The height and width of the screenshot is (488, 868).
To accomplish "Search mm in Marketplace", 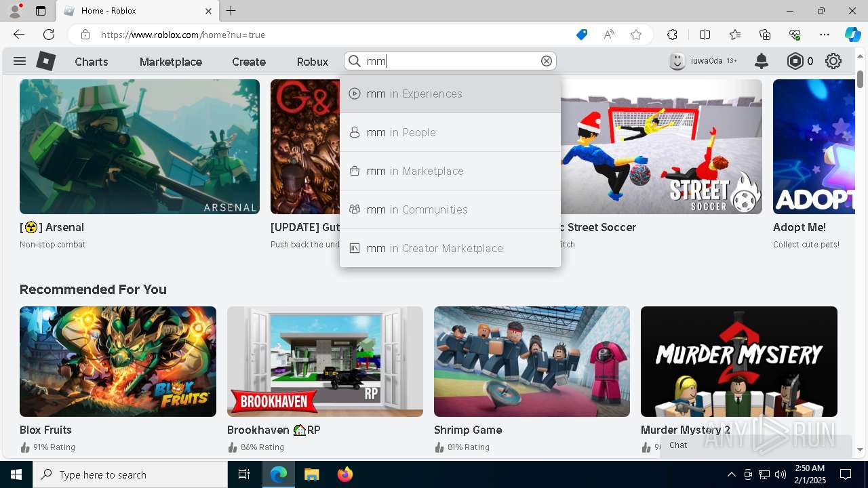I will pyautogui.click(x=450, y=171).
